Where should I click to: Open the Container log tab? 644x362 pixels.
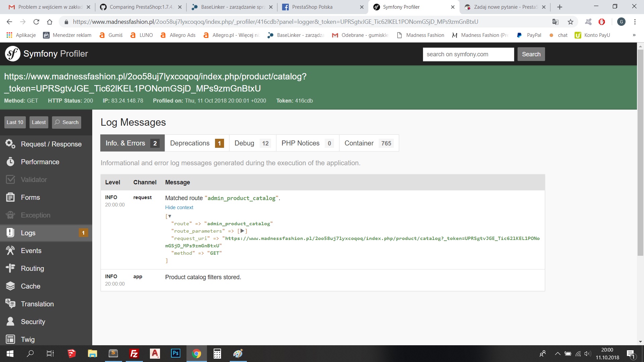[x=369, y=143]
